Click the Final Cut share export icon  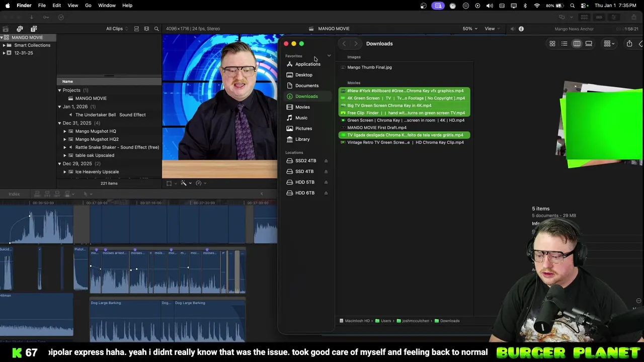pos(633,17)
